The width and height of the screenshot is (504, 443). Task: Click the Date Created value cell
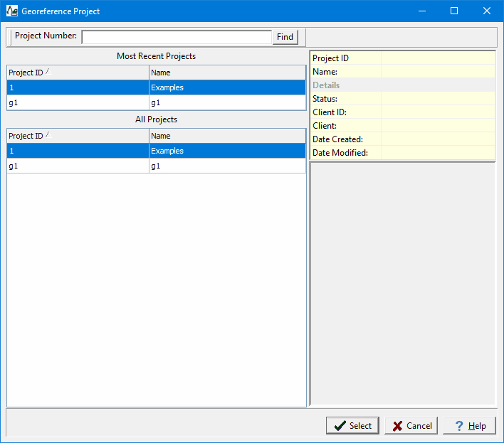(437, 139)
